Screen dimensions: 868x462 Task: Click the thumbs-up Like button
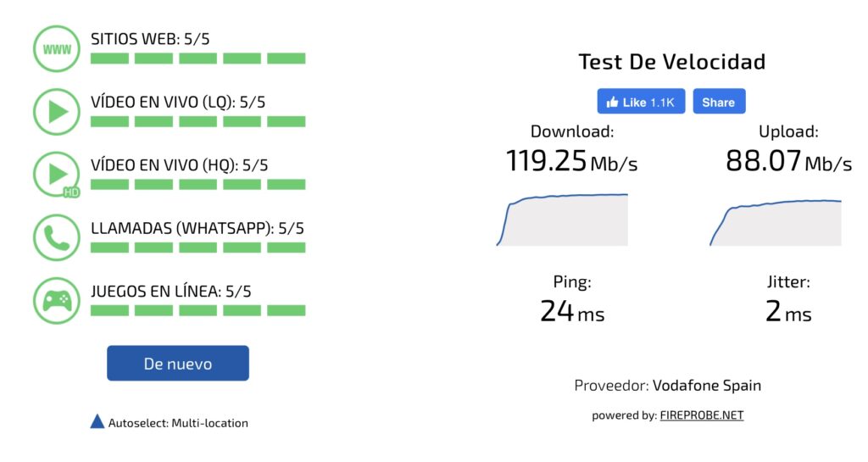641,101
